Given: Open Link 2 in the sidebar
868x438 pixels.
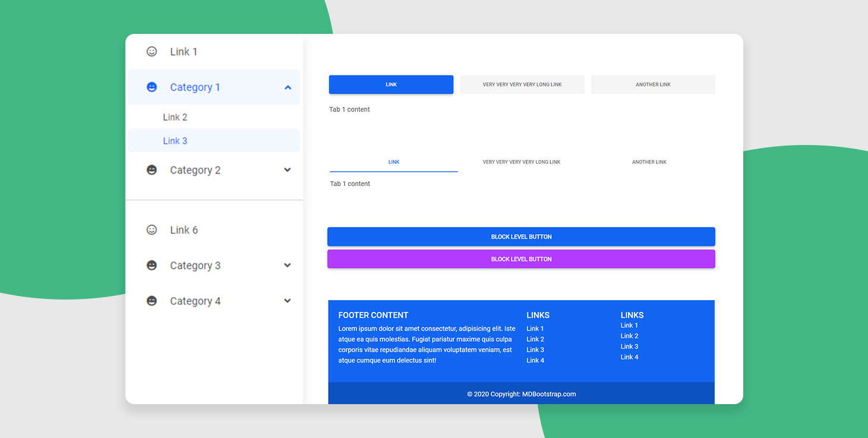Looking at the screenshot, I should tap(175, 117).
